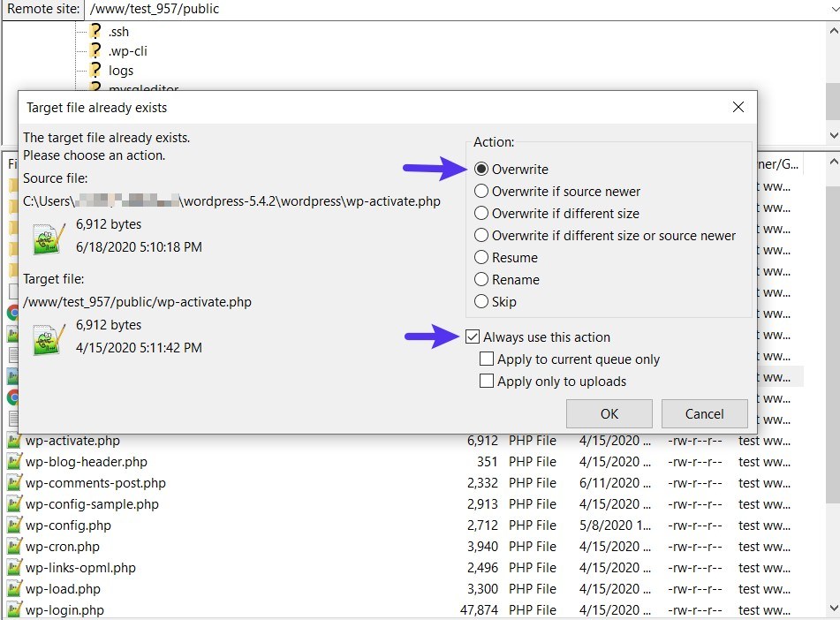Select the .ssh folder question-mark icon

pos(95,32)
